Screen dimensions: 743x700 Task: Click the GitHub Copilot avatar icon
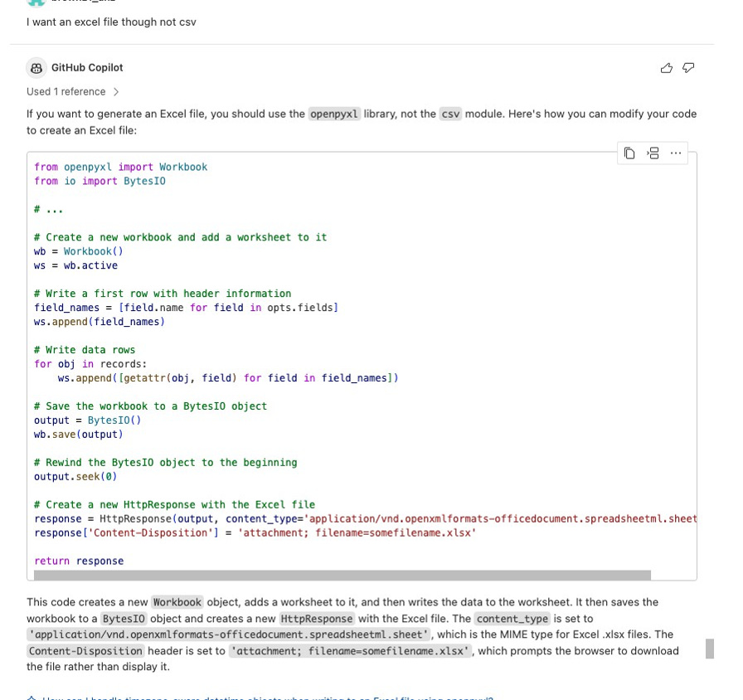pyautogui.click(x=36, y=68)
